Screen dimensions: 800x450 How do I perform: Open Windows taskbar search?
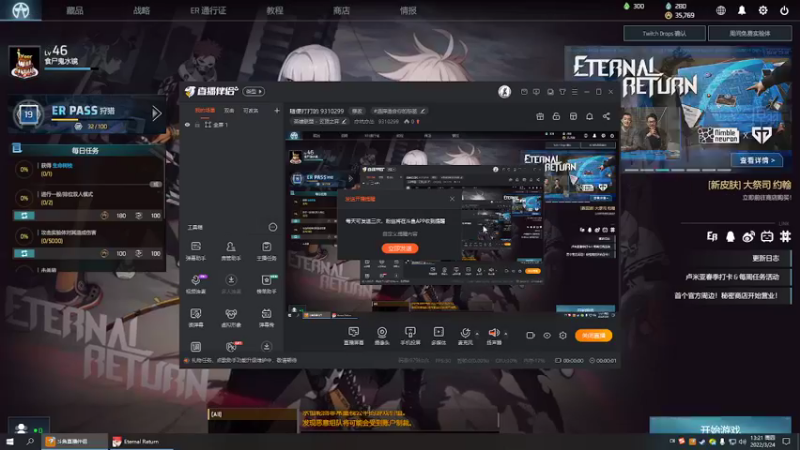[x=30, y=441]
